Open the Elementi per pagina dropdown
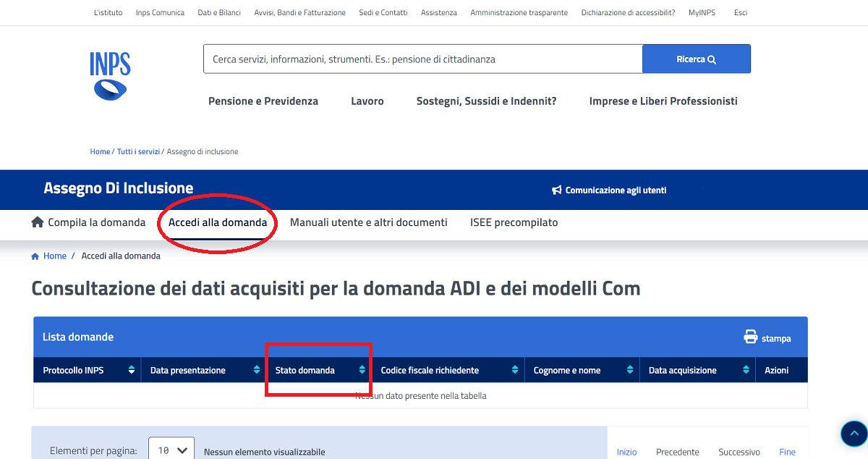This screenshot has width=868, height=459. click(171, 449)
